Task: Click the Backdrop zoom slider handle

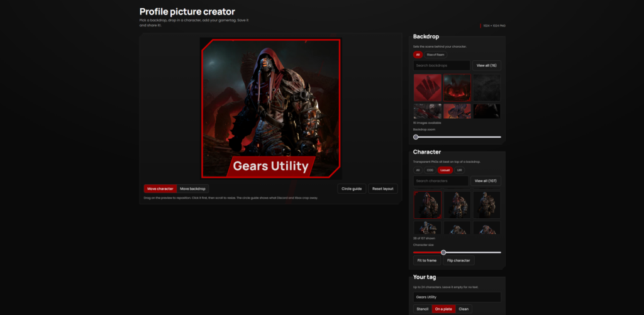Action: 416,137
